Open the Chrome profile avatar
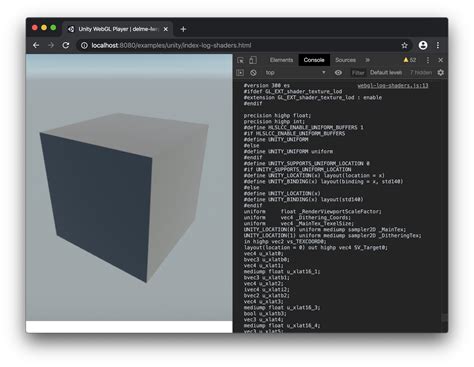 [x=423, y=45]
